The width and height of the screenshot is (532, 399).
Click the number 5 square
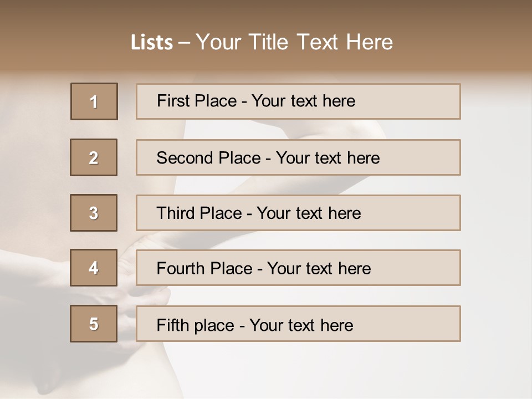[94, 324]
